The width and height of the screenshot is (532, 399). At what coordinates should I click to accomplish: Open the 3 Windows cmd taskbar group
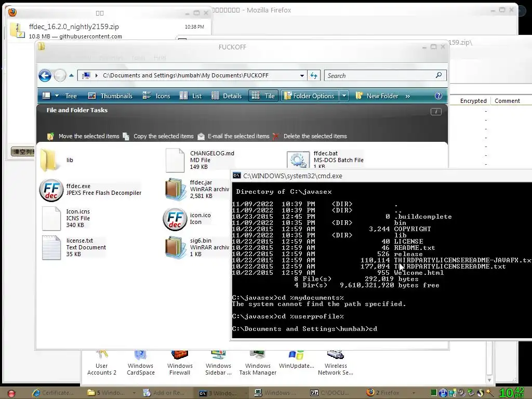tap(221, 393)
